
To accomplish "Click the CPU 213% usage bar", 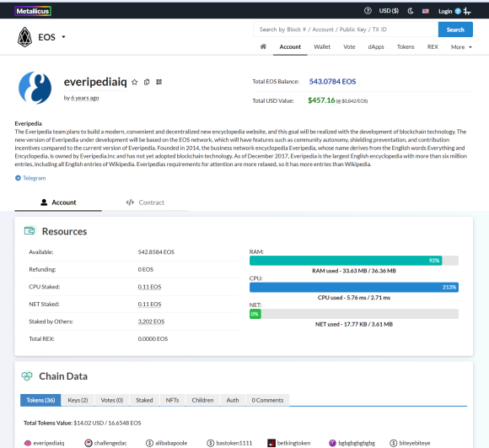I will [x=354, y=288].
